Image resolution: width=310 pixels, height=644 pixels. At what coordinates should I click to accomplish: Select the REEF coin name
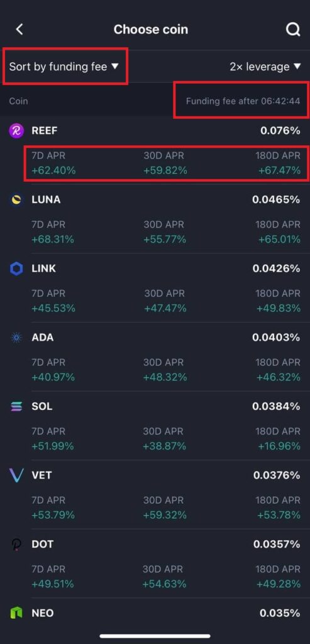point(45,131)
